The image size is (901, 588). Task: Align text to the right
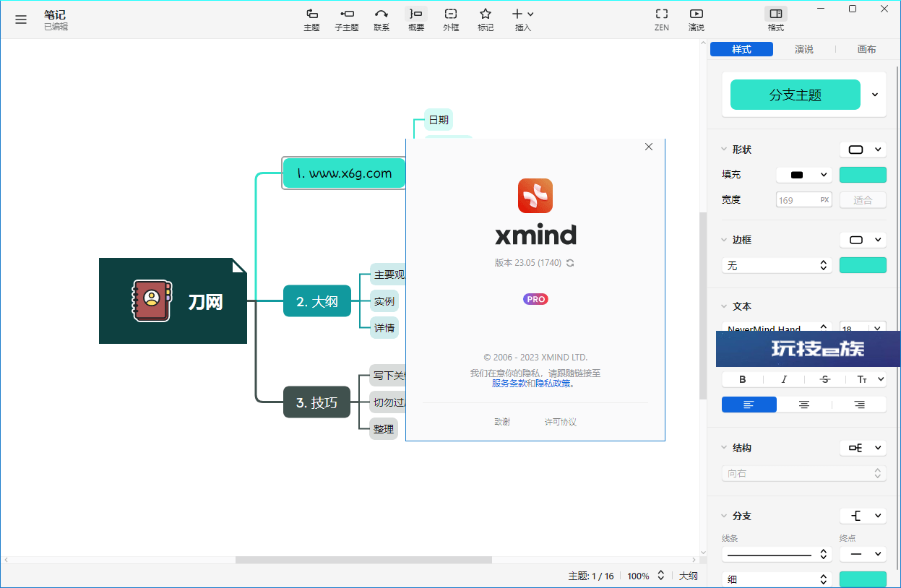coord(859,405)
